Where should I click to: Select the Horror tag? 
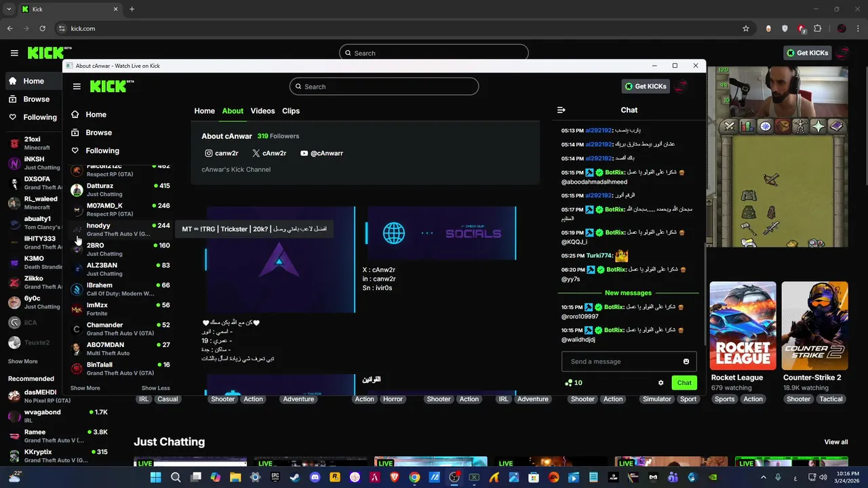[x=393, y=399]
